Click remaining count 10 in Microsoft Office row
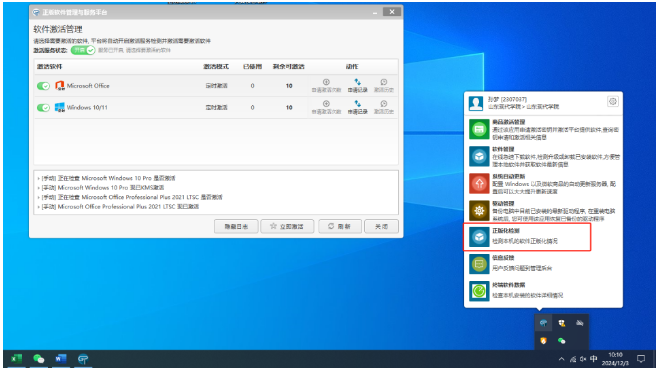 pyautogui.click(x=289, y=86)
